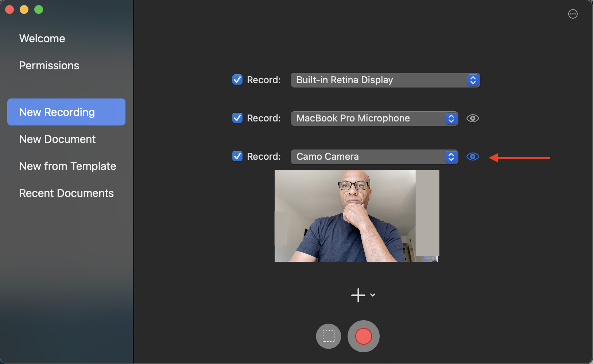Disable recording of MacBook Pro Microphone
The width and height of the screenshot is (593, 364).
click(x=237, y=118)
